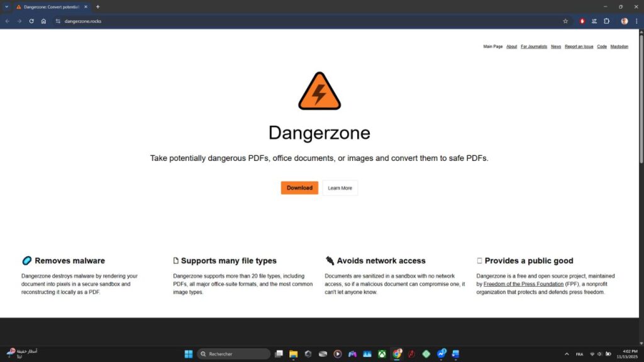Open site information beside the URL
Viewport: 644px width, 362px height.
57,21
